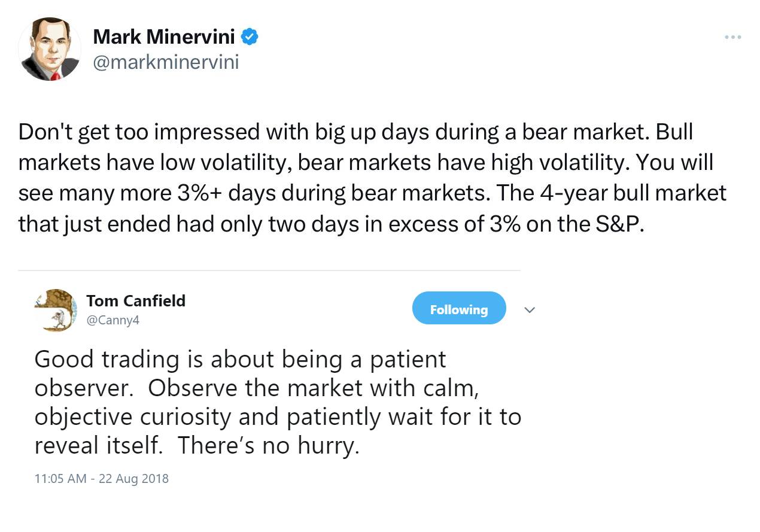Visit the @Canny4 handle

[x=113, y=320]
